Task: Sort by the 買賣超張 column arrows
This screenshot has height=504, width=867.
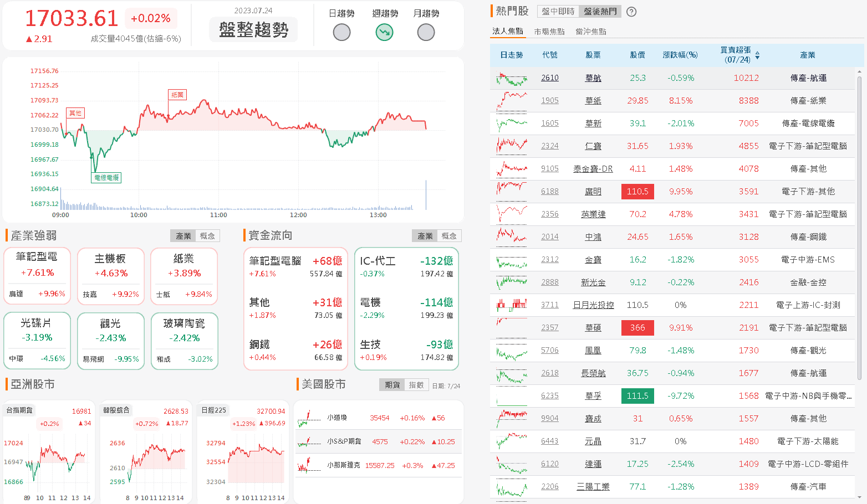Action: click(757, 55)
